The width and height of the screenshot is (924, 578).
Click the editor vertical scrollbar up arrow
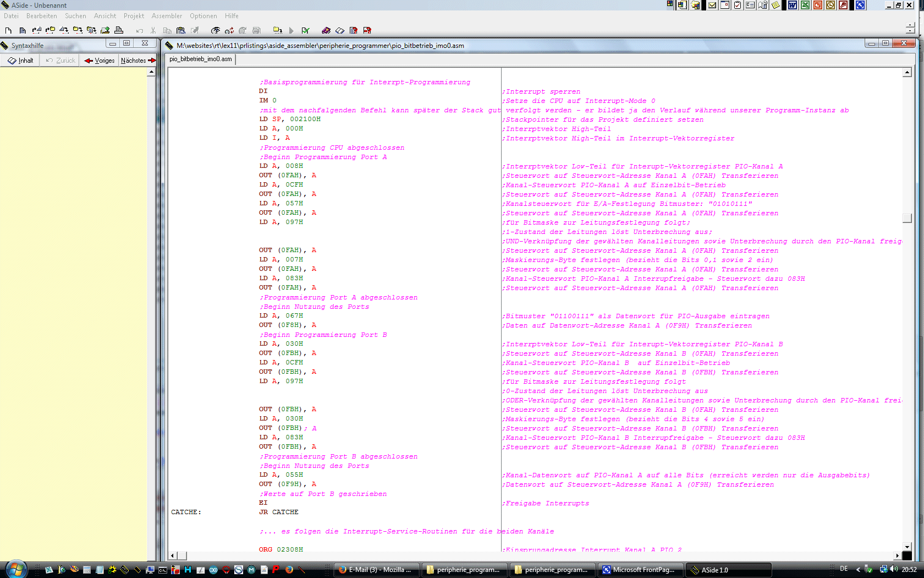[908, 73]
